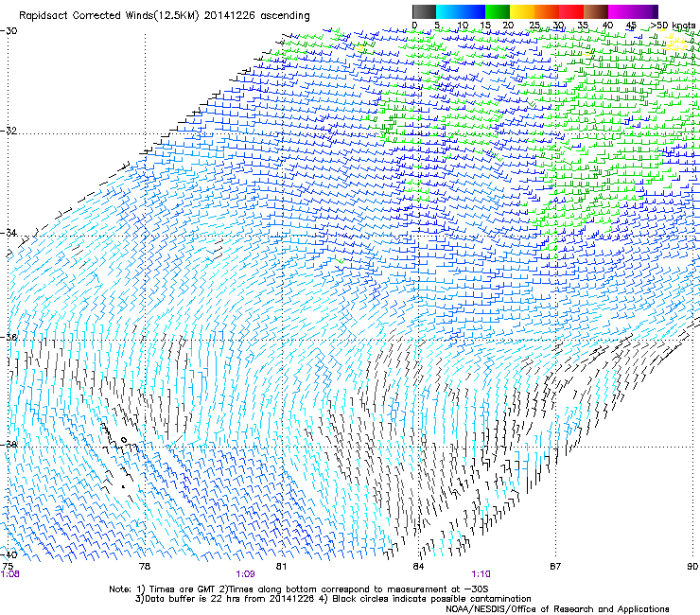Click the latitude label '-34'

point(9,233)
